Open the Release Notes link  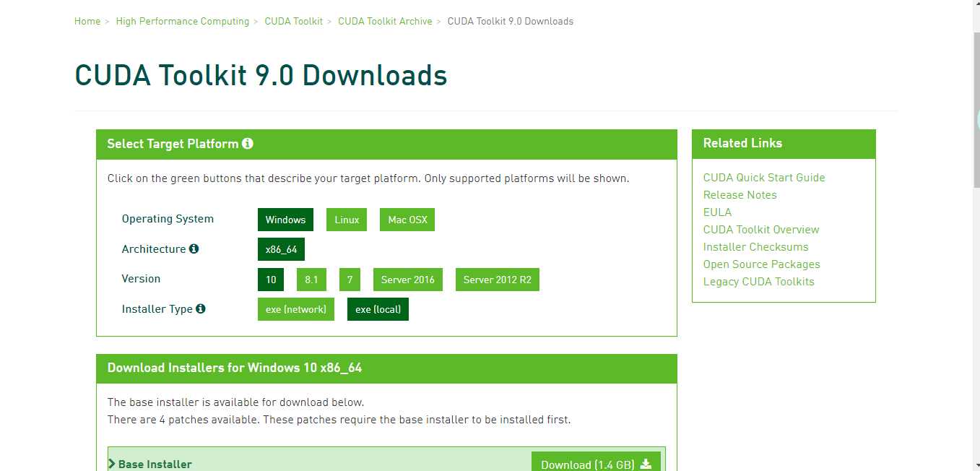[740, 195]
